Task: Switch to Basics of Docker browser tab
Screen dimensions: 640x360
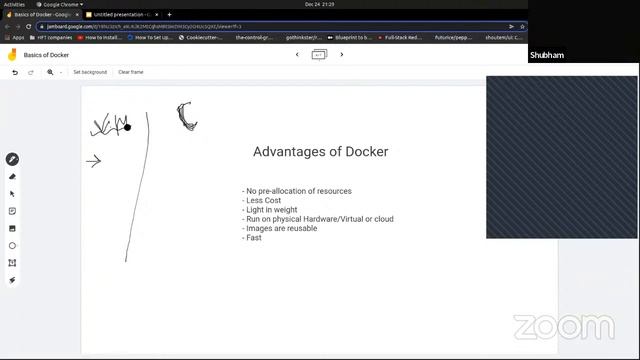Action: point(42,15)
